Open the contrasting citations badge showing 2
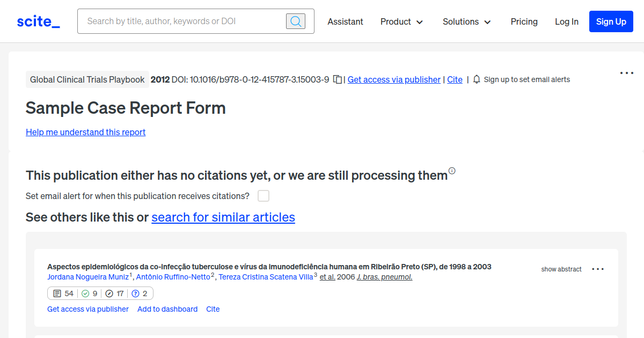The image size is (644, 338). (140, 293)
